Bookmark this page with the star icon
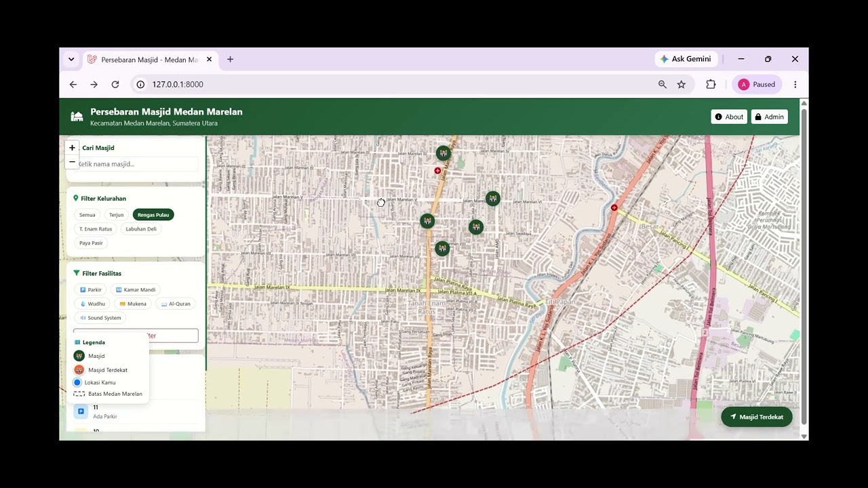This screenshot has width=868, height=488. click(682, 85)
